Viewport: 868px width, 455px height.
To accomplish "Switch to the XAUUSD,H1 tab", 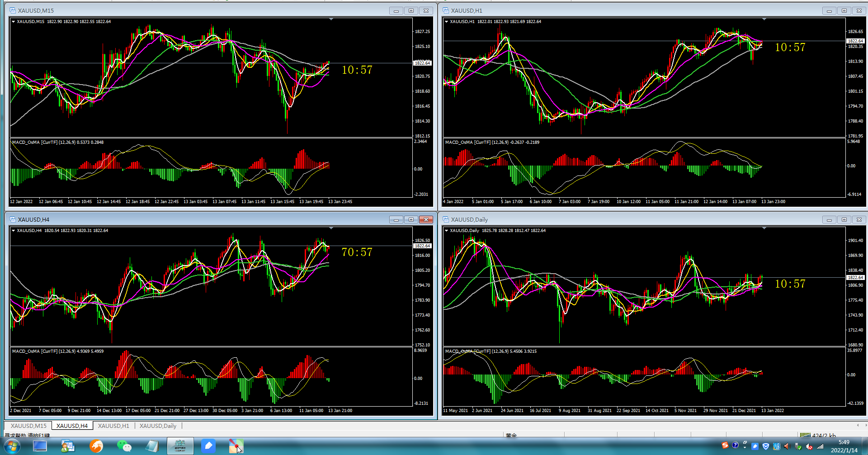I will [113, 426].
